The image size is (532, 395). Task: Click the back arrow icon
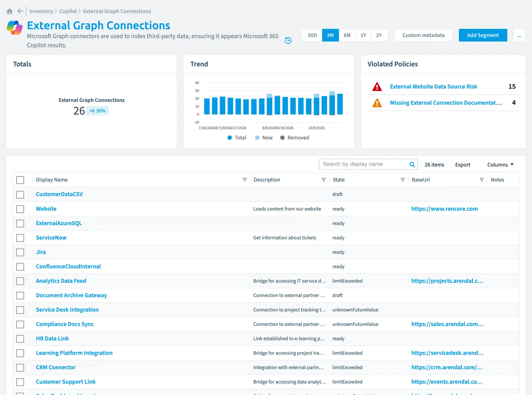(x=20, y=11)
